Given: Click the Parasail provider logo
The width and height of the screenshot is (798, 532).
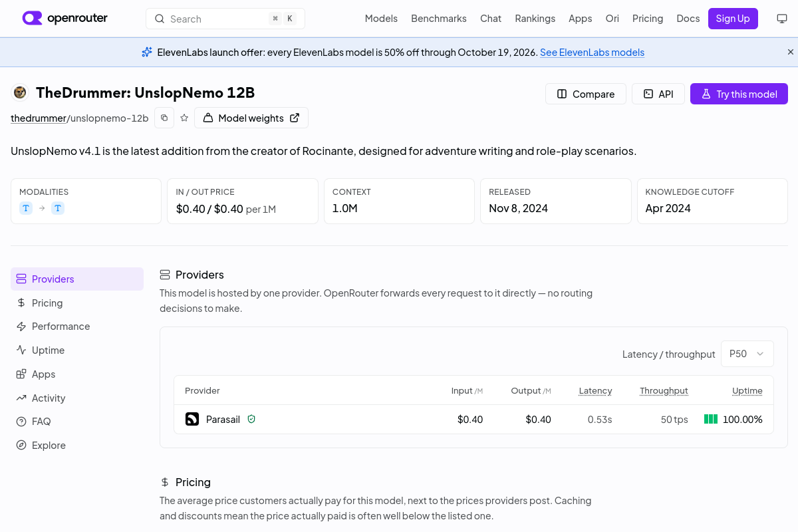Looking at the screenshot, I should point(192,419).
